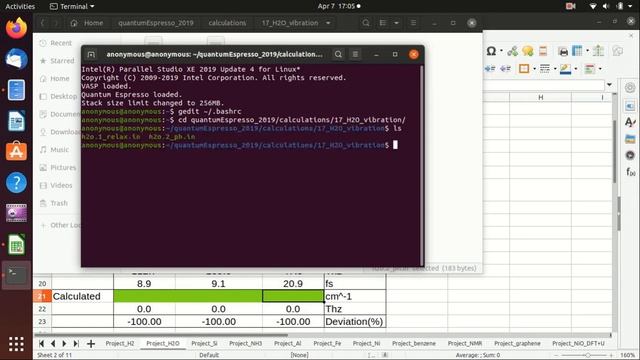Expand freeze rows and columns dropdown
Screen dimensions: 640x360
coord(587,51)
